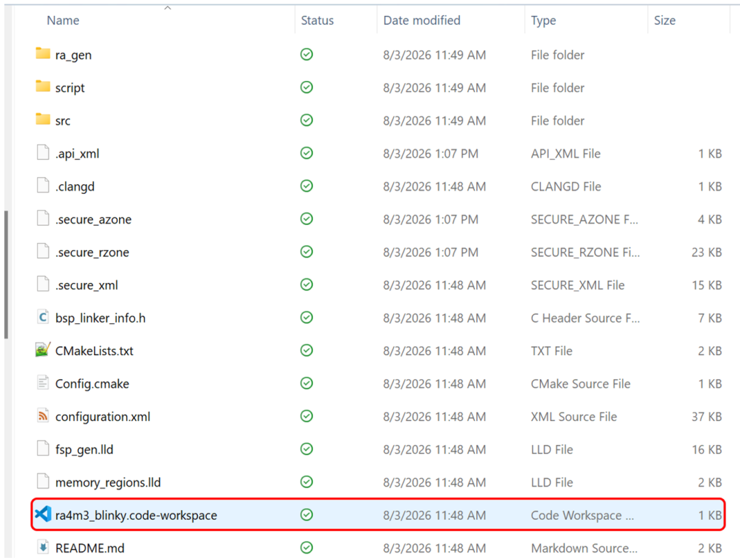740x560 pixels.
Task: Click the Config.cmake file icon
Action: [43, 383]
